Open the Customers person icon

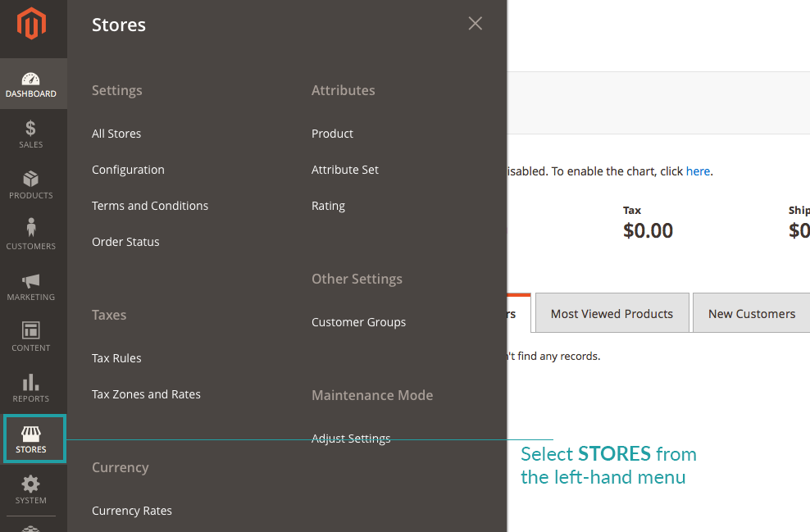[31, 230]
